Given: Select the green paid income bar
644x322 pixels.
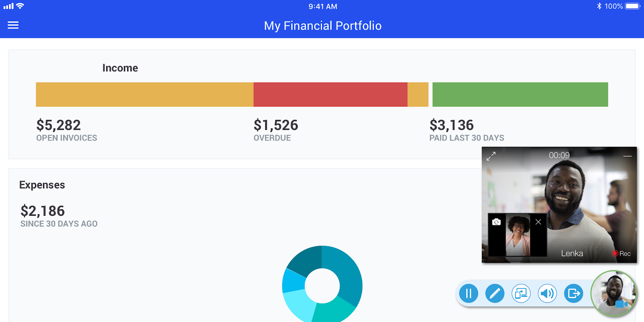Looking at the screenshot, I should (520, 95).
